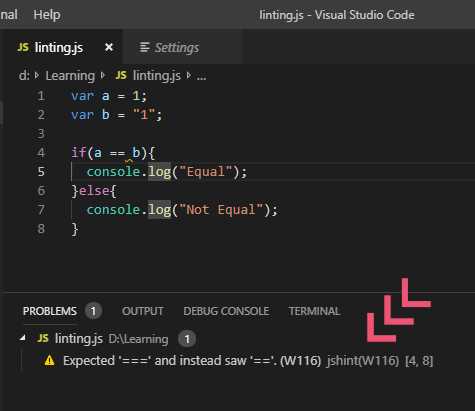This screenshot has height=411, width=475.
Task: Select the PROBLEMS panel tab
Action: (50, 311)
